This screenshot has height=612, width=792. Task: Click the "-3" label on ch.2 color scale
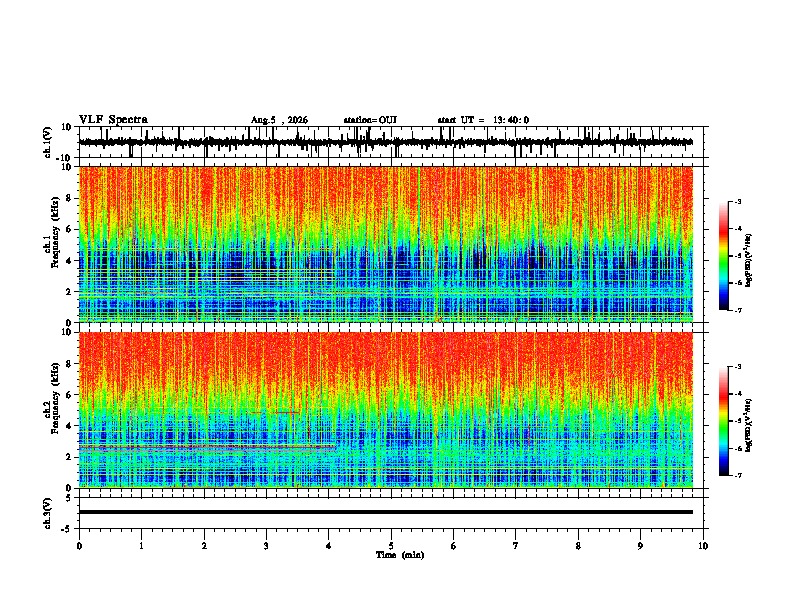(x=737, y=367)
